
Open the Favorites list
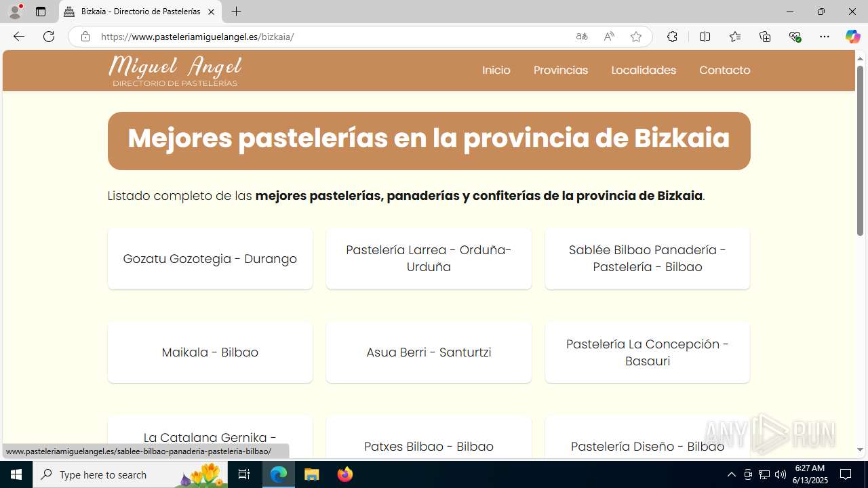[735, 37]
